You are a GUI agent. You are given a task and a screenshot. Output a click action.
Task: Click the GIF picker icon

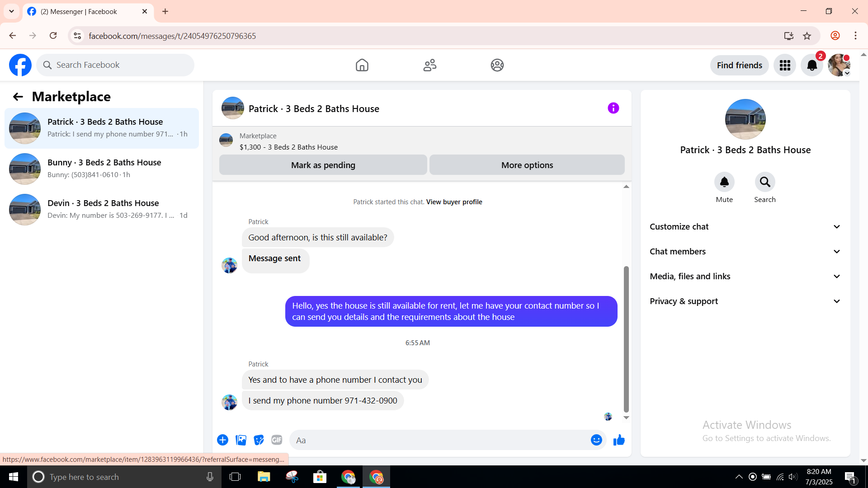pyautogui.click(x=277, y=440)
